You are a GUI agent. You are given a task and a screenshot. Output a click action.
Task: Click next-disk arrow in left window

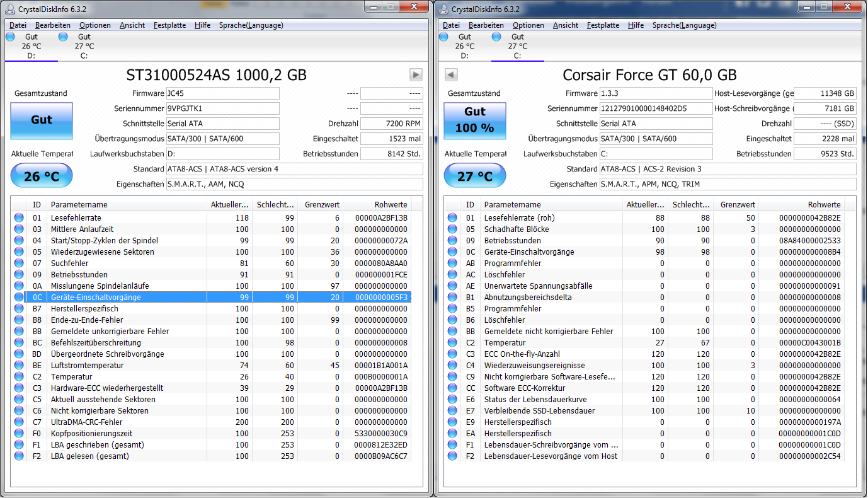(x=416, y=74)
